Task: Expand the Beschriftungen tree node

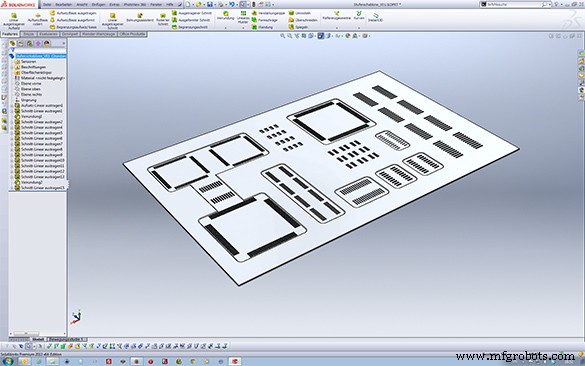Action: coord(12,67)
